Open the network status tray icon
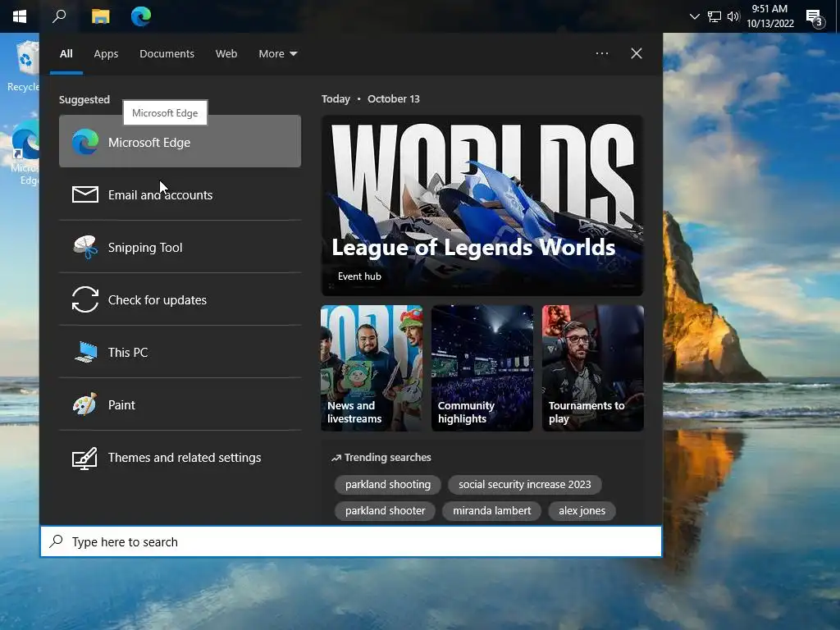This screenshot has width=840, height=630. coord(714,16)
